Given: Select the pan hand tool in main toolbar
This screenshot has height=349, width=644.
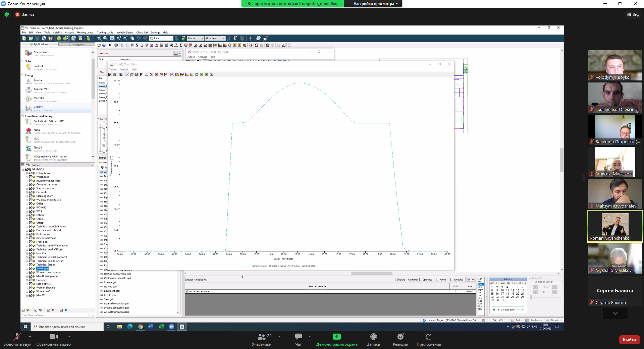Looking at the screenshot, I should [132, 38].
